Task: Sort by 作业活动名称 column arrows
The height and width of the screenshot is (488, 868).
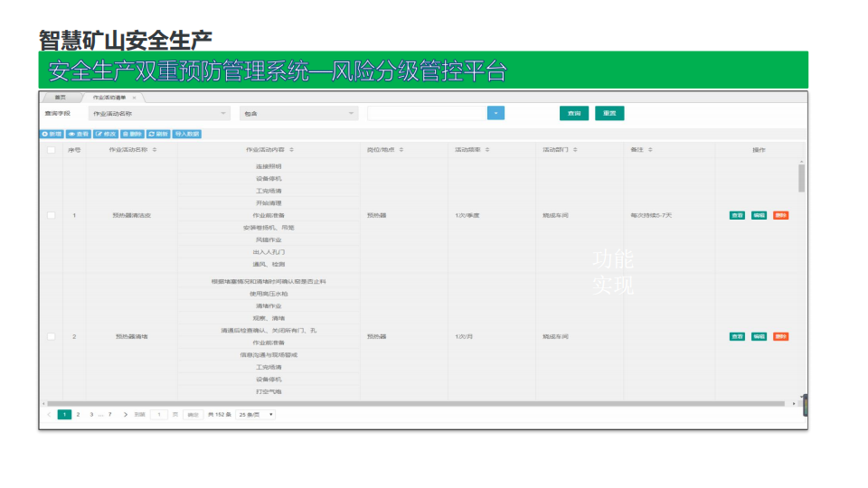Action: [155, 150]
